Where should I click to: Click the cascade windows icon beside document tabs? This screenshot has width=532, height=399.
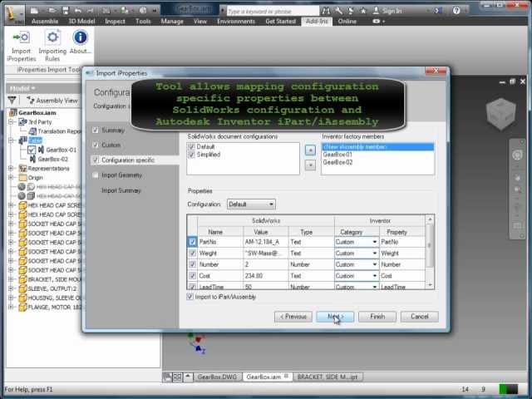[167, 377]
